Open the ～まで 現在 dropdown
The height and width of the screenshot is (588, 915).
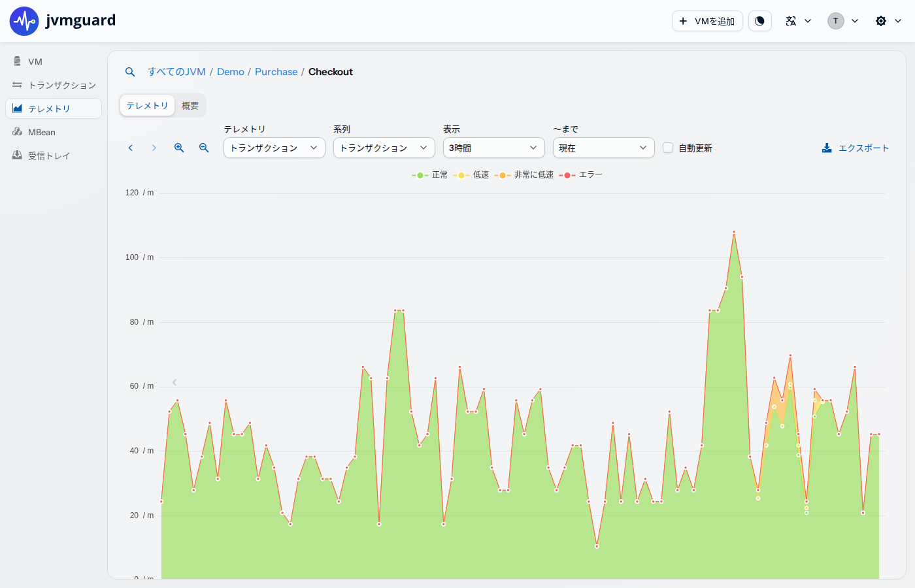point(604,148)
